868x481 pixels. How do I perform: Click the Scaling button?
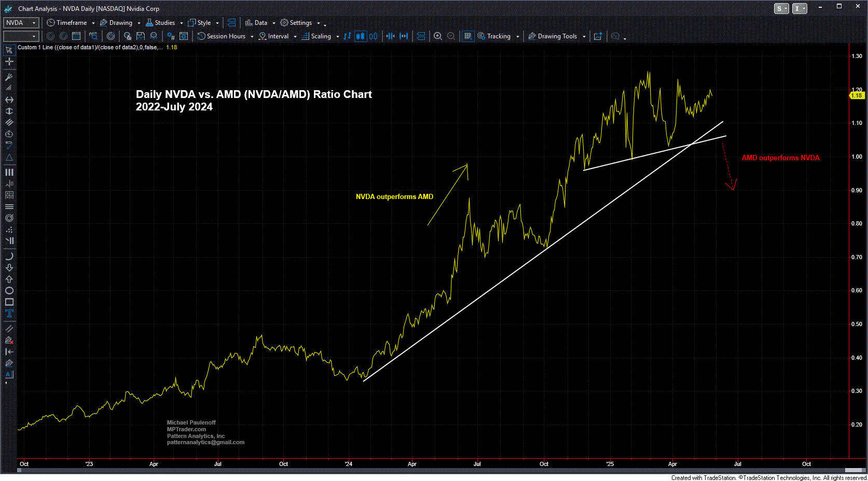(x=316, y=36)
